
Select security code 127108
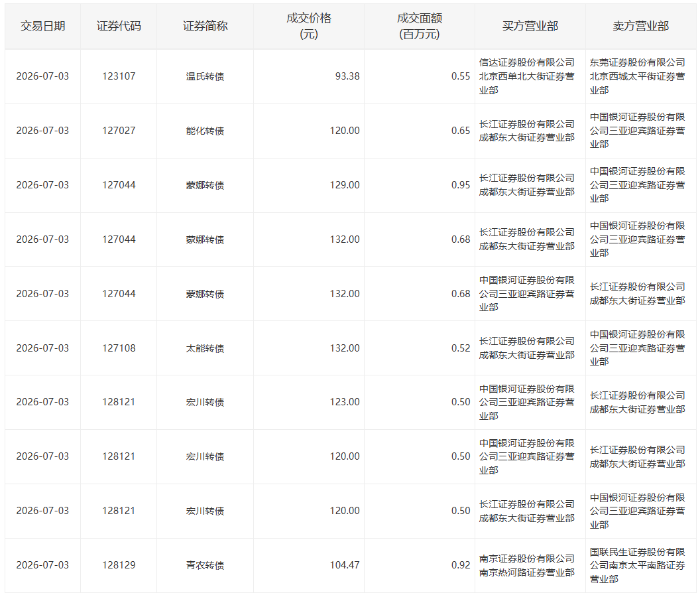pos(119,348)
